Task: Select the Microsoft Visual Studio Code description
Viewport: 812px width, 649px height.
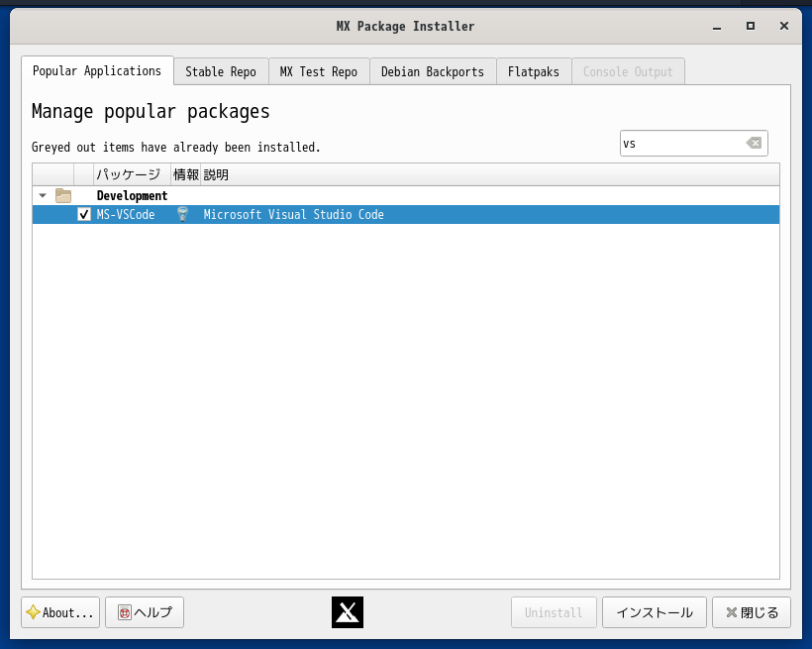Action: pos(293,214)
